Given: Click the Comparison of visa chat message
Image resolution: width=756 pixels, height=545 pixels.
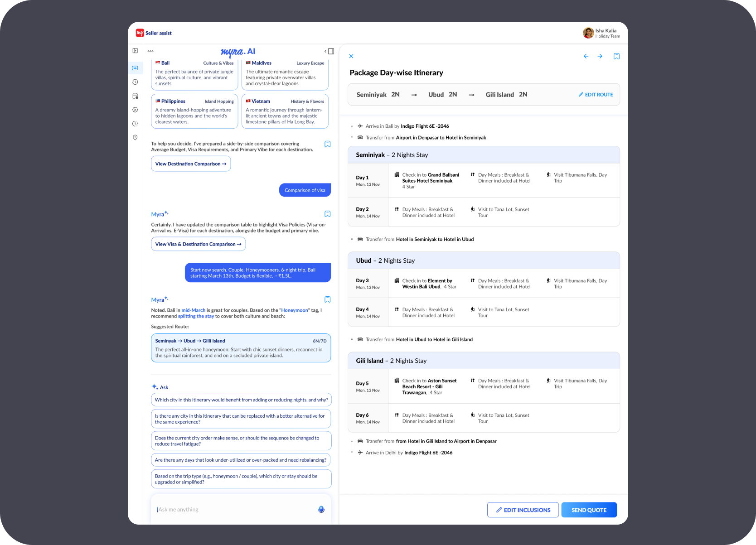Looking at the screenshot, I should pyautogui.click(x=305, y=190).
